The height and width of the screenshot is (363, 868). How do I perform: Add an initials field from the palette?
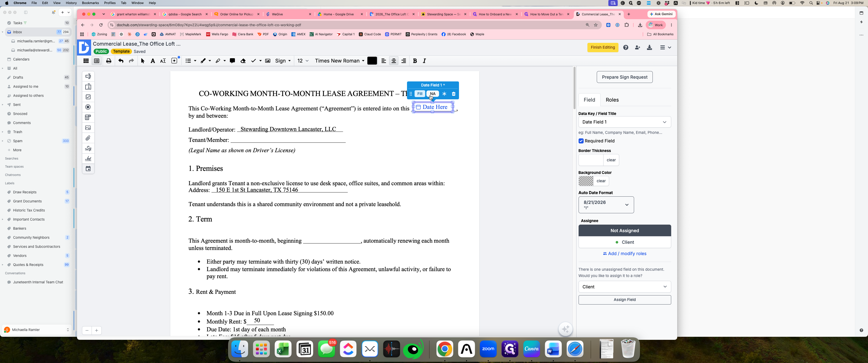click(88, 159)
